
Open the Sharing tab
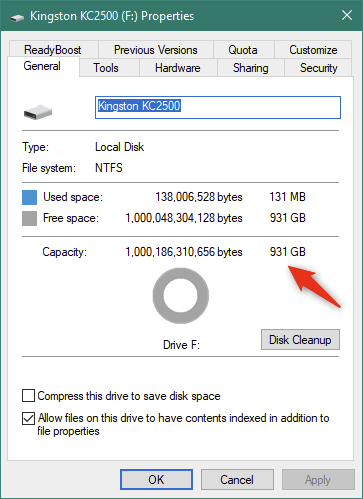(251, 68)
